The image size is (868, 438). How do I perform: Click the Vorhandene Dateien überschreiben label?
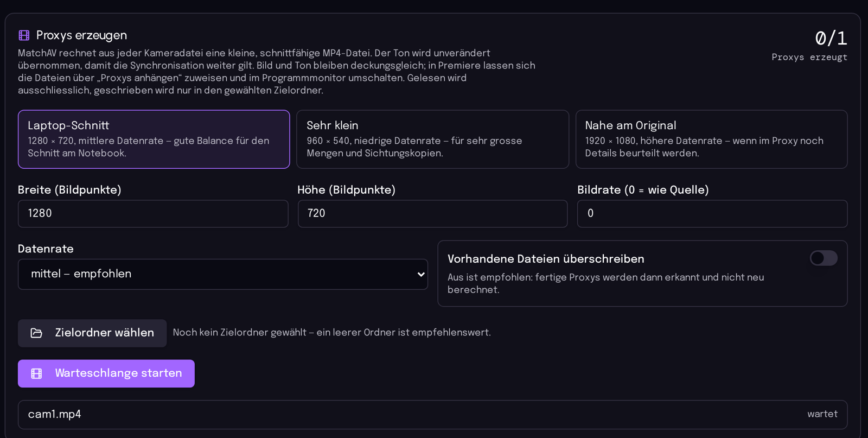click(546, 259)
